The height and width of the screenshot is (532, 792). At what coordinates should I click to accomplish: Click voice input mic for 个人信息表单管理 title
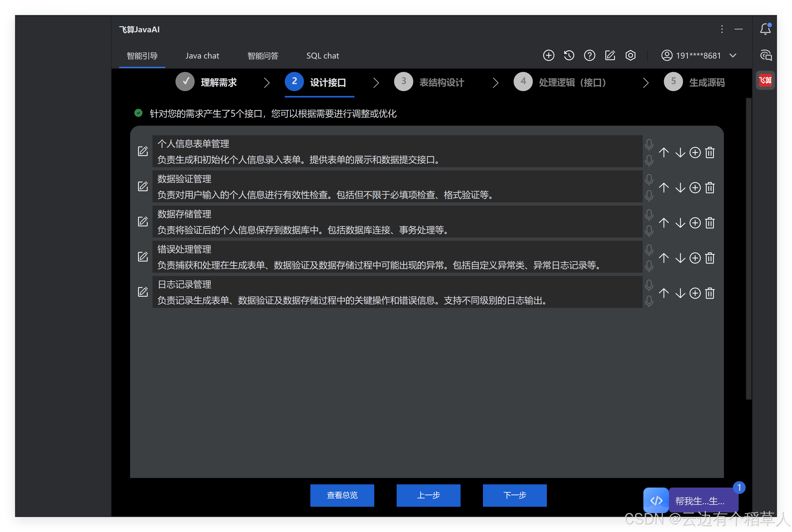[649, 145]
